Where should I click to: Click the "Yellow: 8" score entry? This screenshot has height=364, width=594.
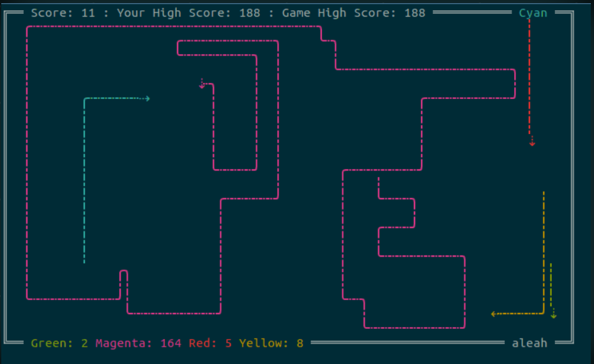tap(271, 343)
